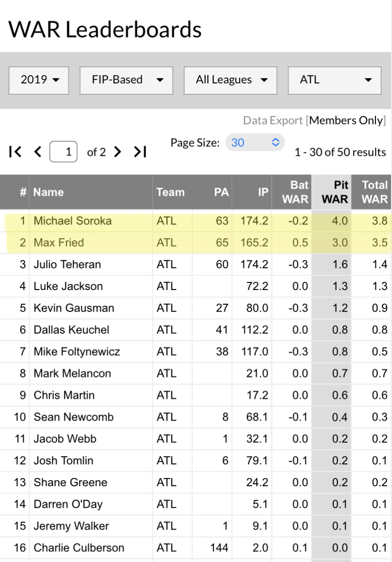Open the 2019 season dropdown
The height and width of the screenshot is (562, 392).
click(39, 80)
